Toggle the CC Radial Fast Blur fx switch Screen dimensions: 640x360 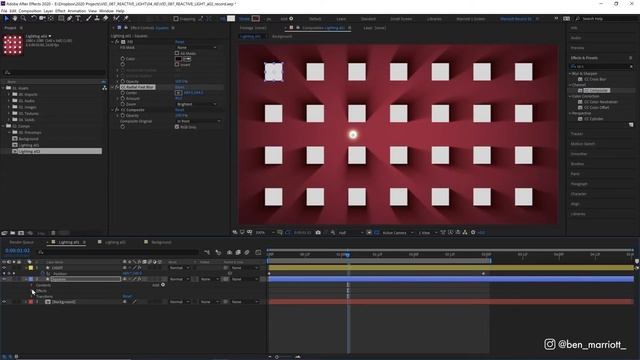[x=117, y=87]
